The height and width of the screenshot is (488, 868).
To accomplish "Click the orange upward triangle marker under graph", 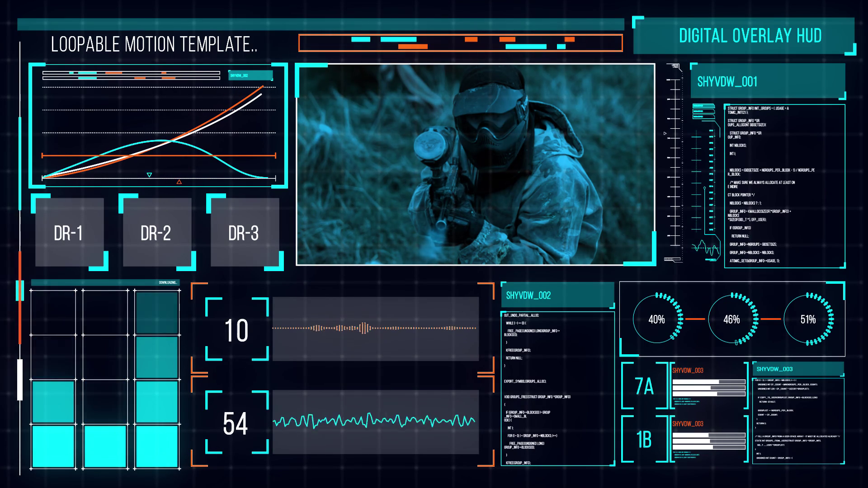I will coord(179,182).
